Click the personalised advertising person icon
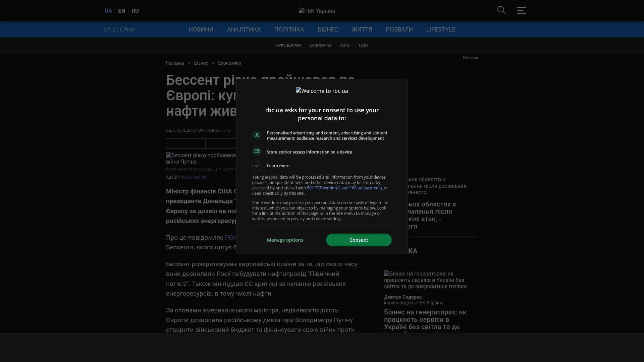 click(x=257, y=135)
